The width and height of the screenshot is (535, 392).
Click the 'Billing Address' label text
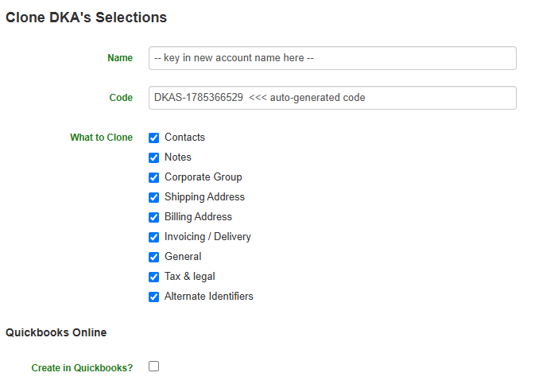[198, 216]
